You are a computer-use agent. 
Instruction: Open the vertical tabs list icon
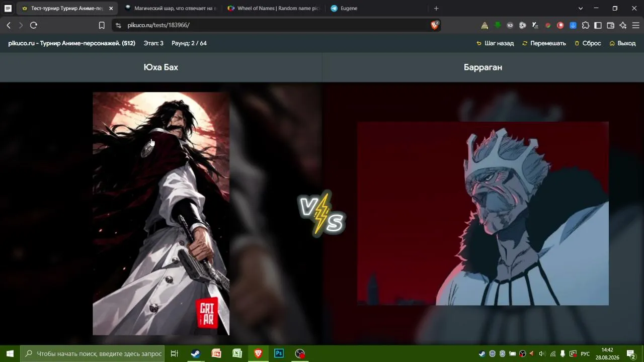[8, 9]
